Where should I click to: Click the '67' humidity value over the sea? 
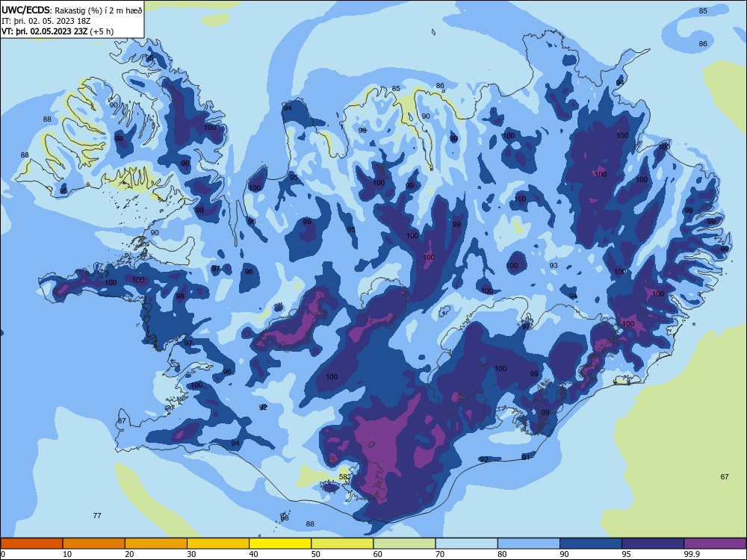pyautogui.click(x=725, y=476)
